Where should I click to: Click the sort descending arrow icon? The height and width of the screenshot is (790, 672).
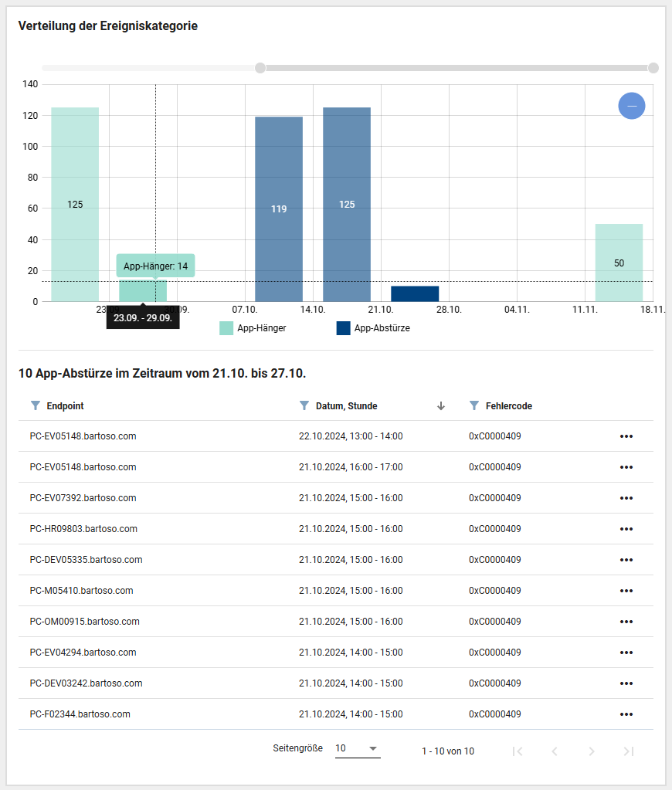[x=441, y=405]
